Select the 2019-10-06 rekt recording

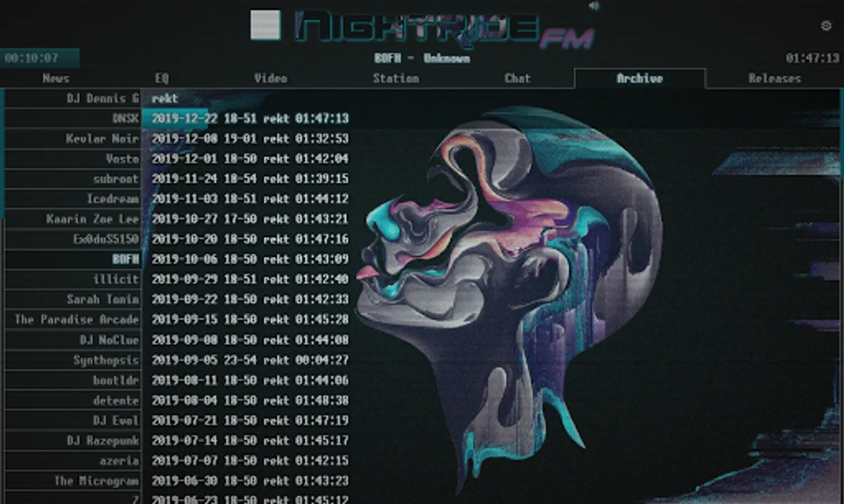pos(250,259)
